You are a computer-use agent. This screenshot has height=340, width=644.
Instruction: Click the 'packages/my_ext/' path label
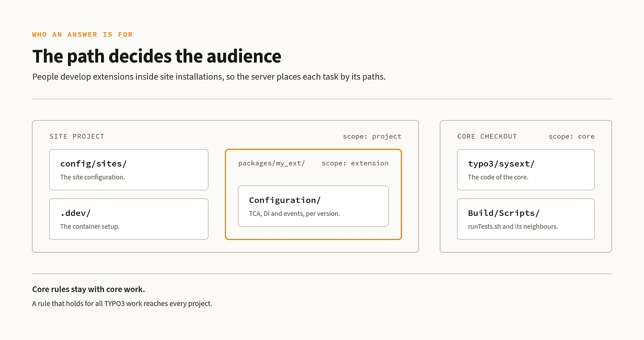point(271,163)
